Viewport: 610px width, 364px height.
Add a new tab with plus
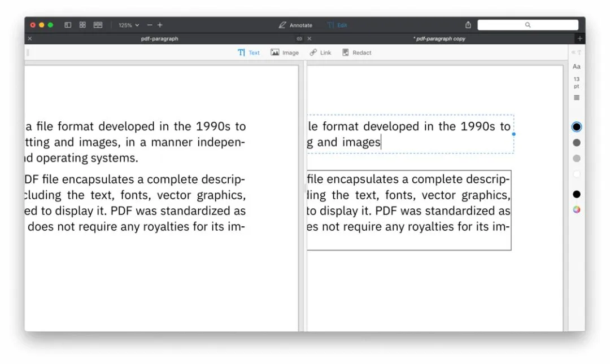[x=579, y=38]
